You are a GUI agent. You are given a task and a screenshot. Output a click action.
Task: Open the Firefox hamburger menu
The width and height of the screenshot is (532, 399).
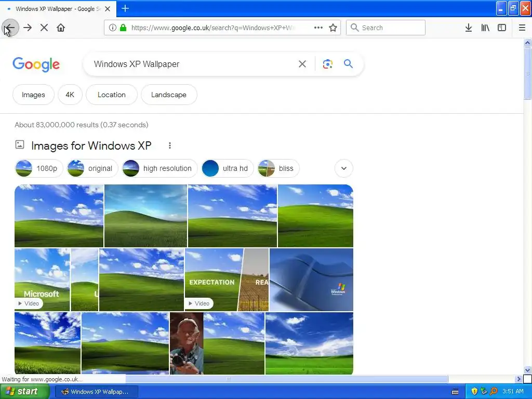pos(522,28)
